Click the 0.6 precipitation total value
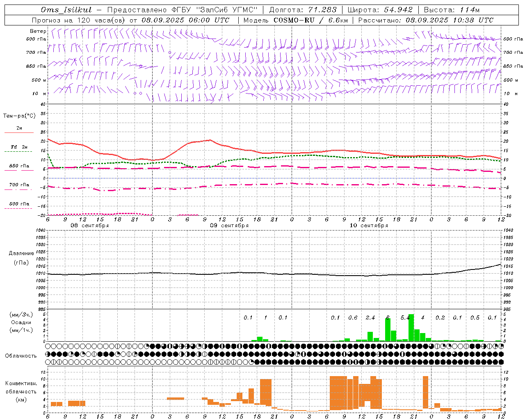Screen dimensions: 525x420 (x=353, y=317)
